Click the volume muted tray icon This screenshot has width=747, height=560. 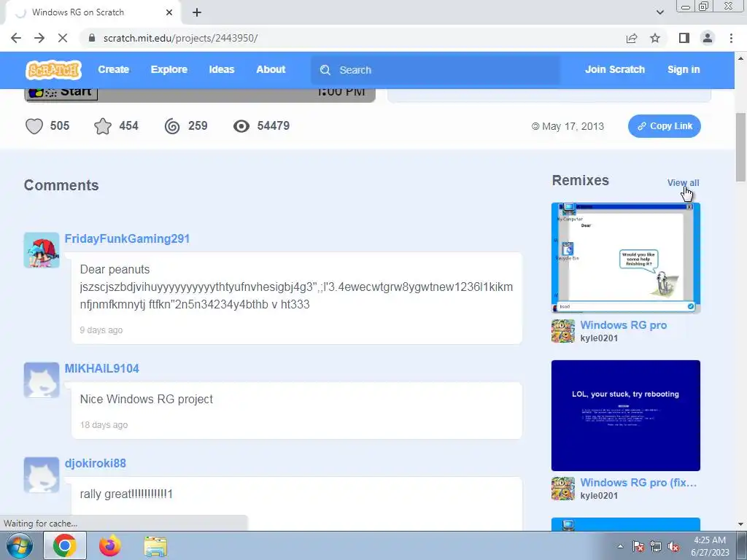(673, 547)
